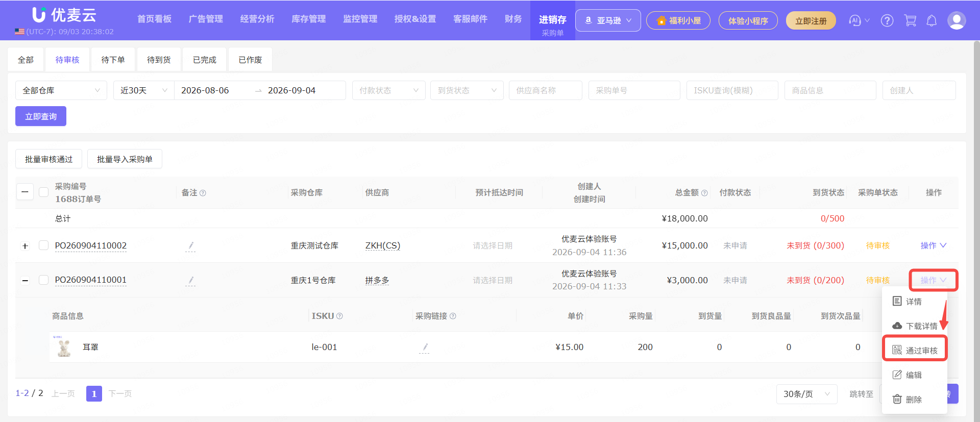This screenshot has height=422, width=980.
Task: Switch to the 待下单 tab
Action: coord(113,60)
